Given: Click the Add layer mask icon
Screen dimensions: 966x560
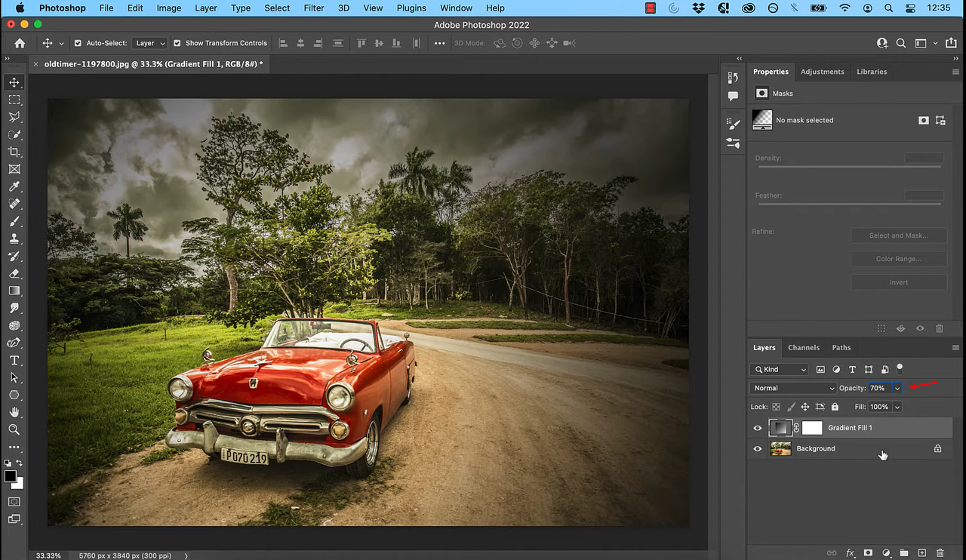Looking at the screenshot, I should pyautogui.click(x=868, y=552).
